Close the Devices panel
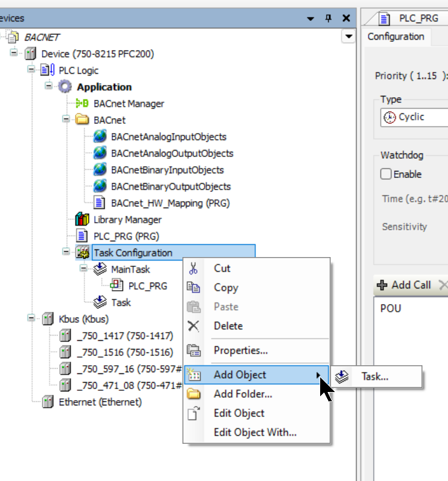 346,19
